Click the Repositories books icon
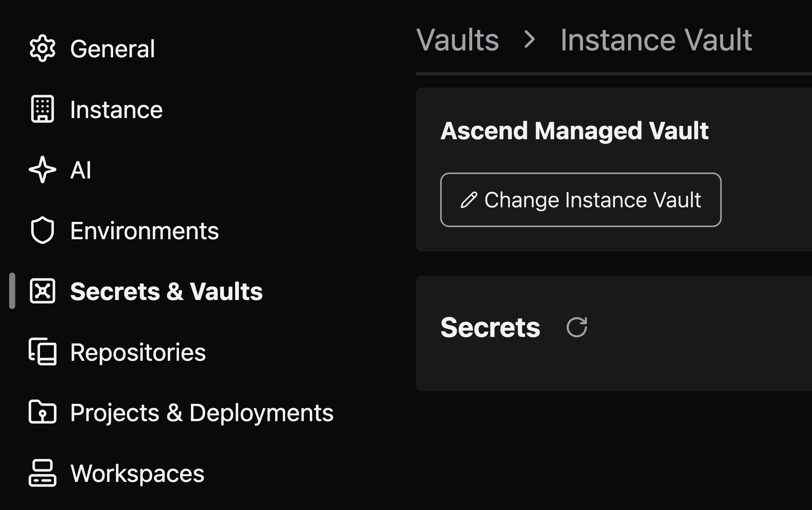The height and width of the screenshot is (510, 812). (42, 352)
